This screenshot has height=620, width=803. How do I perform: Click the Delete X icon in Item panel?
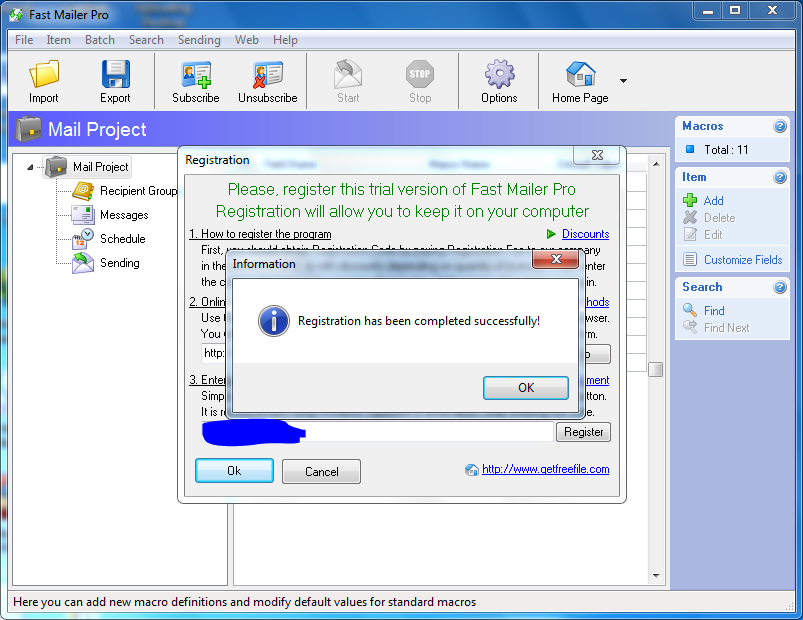690,217
